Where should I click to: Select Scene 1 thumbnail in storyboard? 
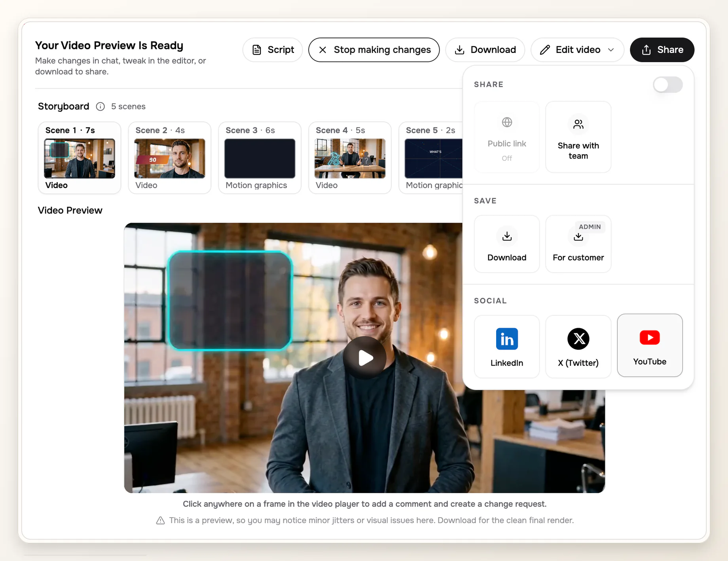[80, 158]
